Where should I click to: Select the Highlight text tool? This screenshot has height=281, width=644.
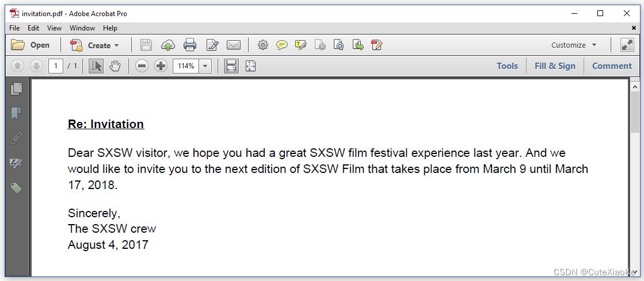tap(300, 45)
